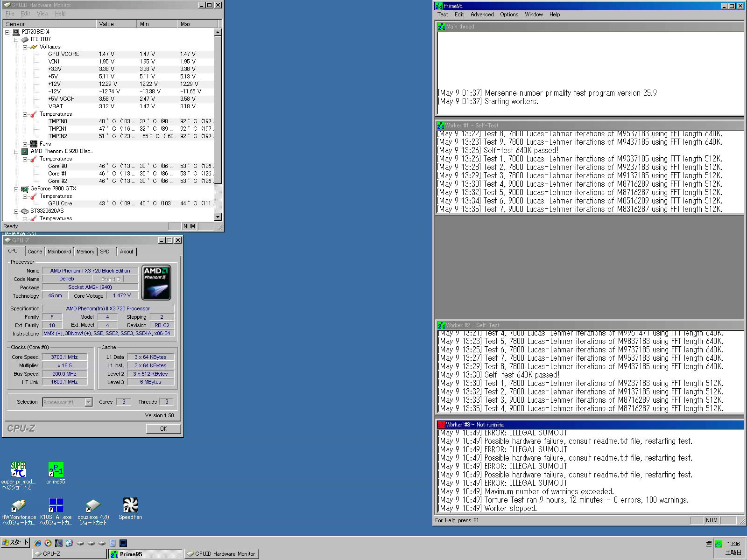The image size is (747, 560).
Task: Click the AMD Phenom II 920 CPU icon
Action: (x=25, y=151)
